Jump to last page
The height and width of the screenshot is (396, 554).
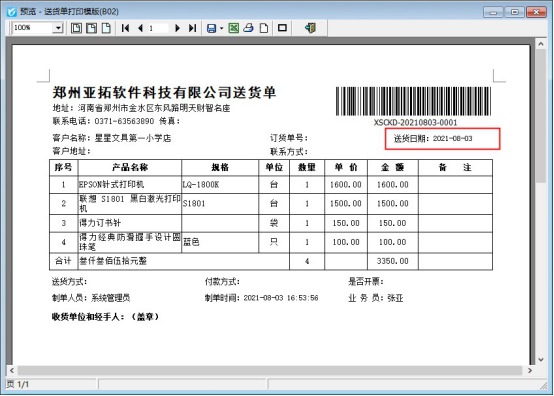coord(193,28)
